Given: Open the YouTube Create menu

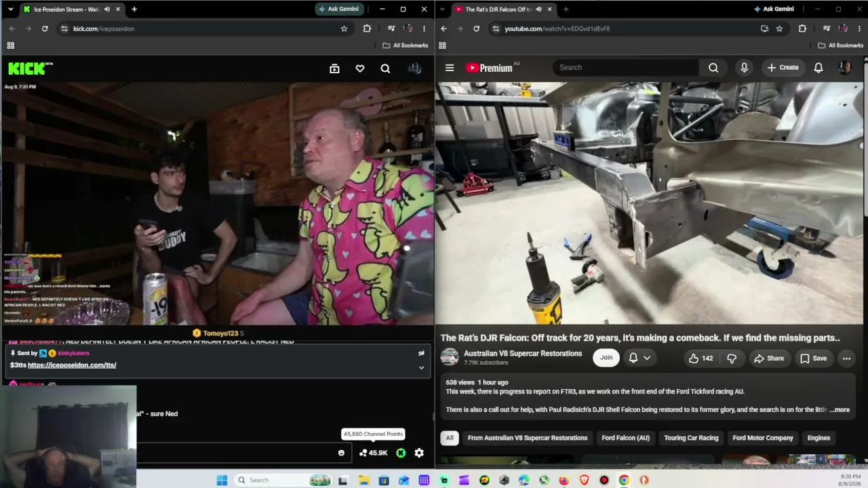Looking at the screenshot, I should tap(783, 68).
